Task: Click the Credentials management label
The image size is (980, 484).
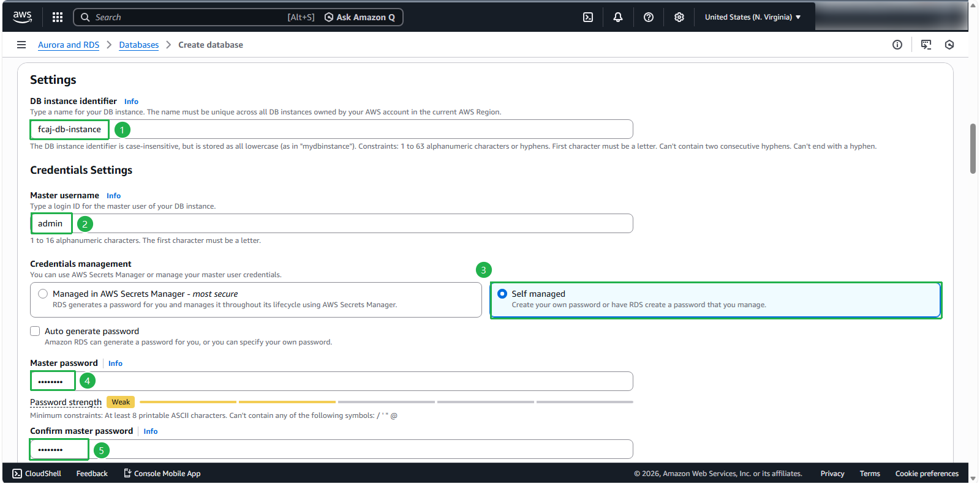Action: pyautogui.click(x=81, y=264)
